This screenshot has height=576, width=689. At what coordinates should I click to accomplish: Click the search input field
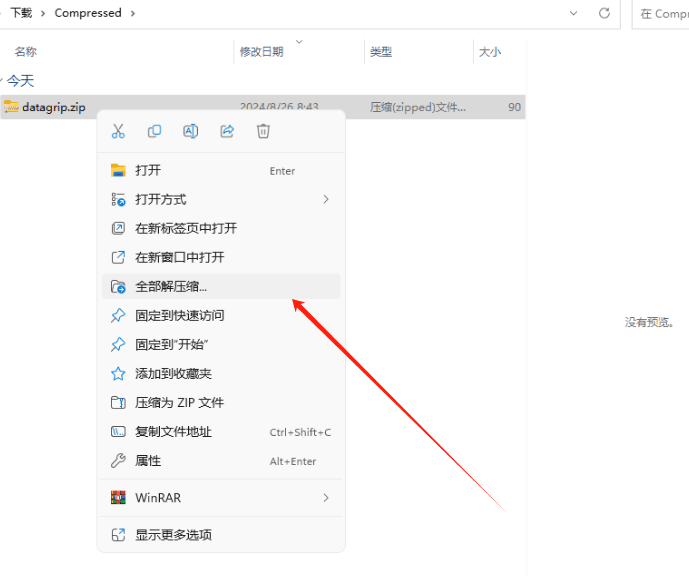[661, 14]
